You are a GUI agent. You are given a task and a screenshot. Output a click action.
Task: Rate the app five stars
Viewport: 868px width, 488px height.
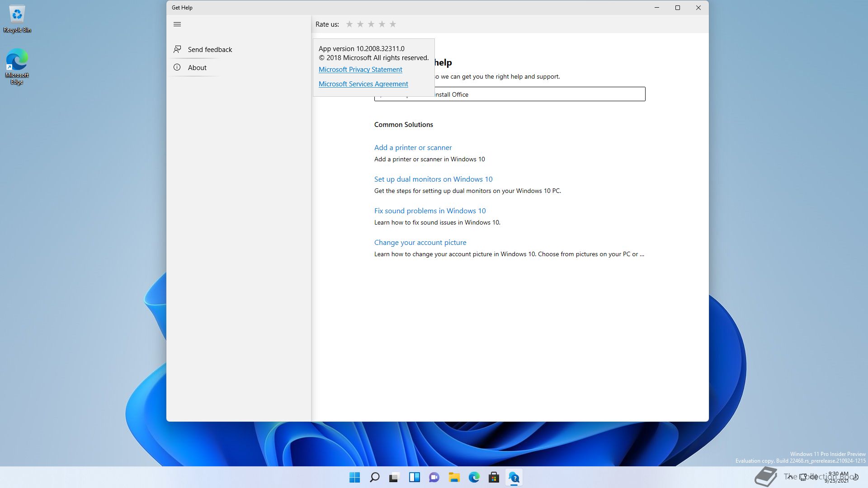(x=393, y=24)
